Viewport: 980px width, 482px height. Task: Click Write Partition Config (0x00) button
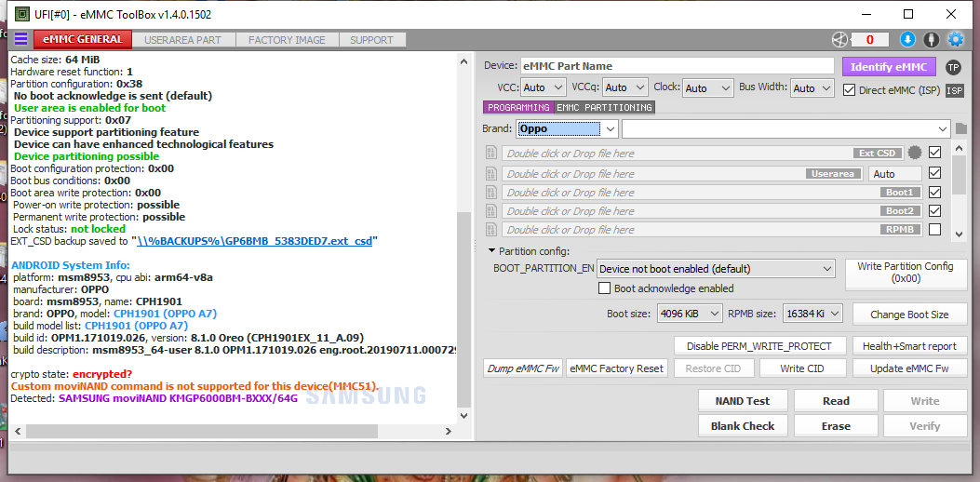coord(906,274)
